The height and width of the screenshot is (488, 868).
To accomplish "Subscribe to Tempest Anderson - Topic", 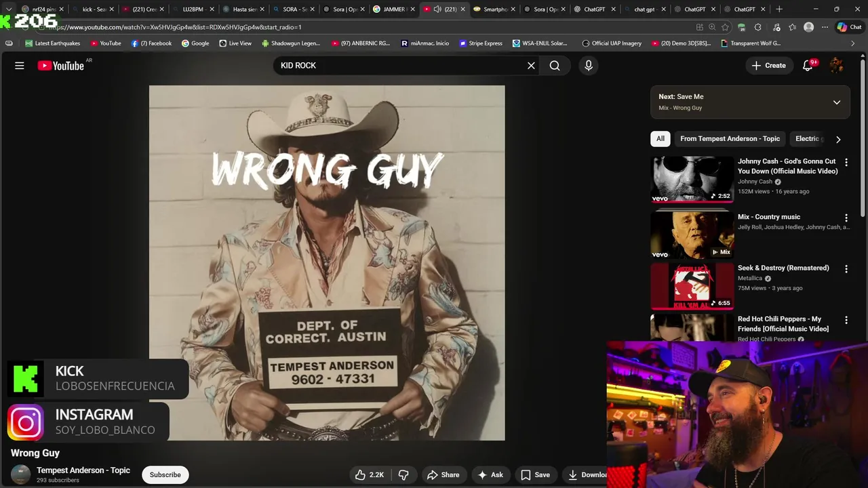I will [x=165, y=475].
